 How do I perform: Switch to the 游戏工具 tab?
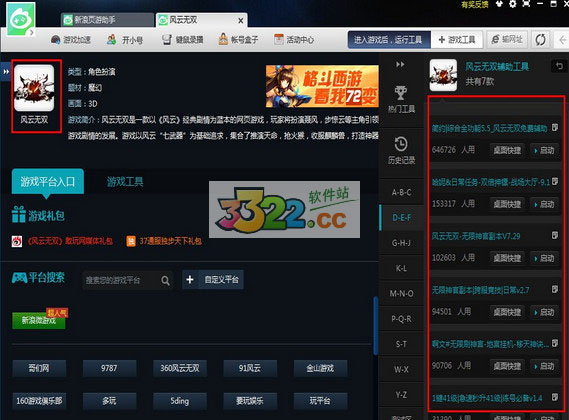tap(125, 182)
